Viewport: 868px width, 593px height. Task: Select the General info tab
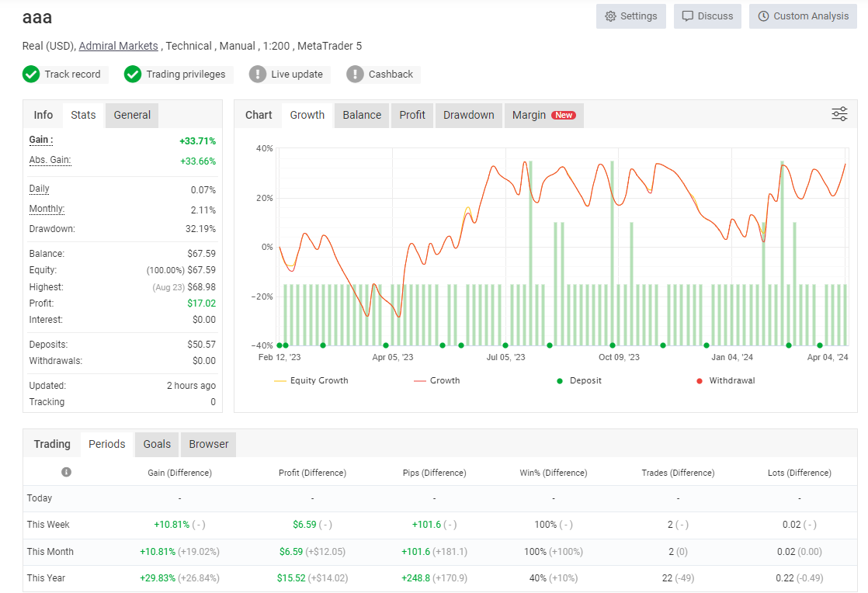132,115
